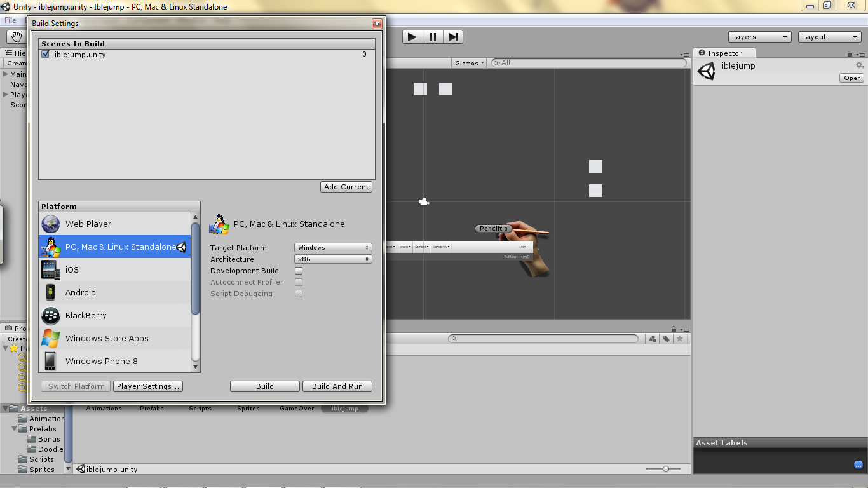868x488 pixels.
Task: Click the Build button
Action: click(265, 386)
